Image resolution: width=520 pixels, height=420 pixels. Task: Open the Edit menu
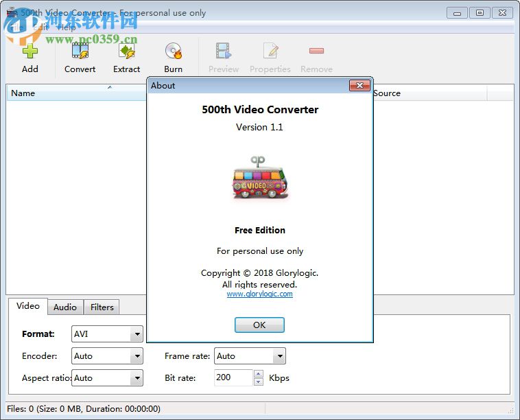(41, 27)
